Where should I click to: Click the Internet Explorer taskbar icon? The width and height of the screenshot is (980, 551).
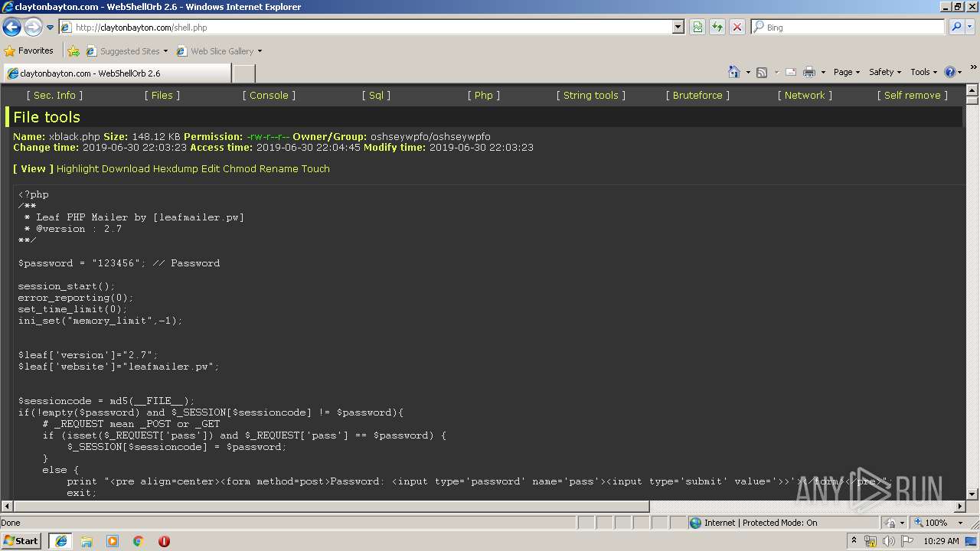coord(61,541)
